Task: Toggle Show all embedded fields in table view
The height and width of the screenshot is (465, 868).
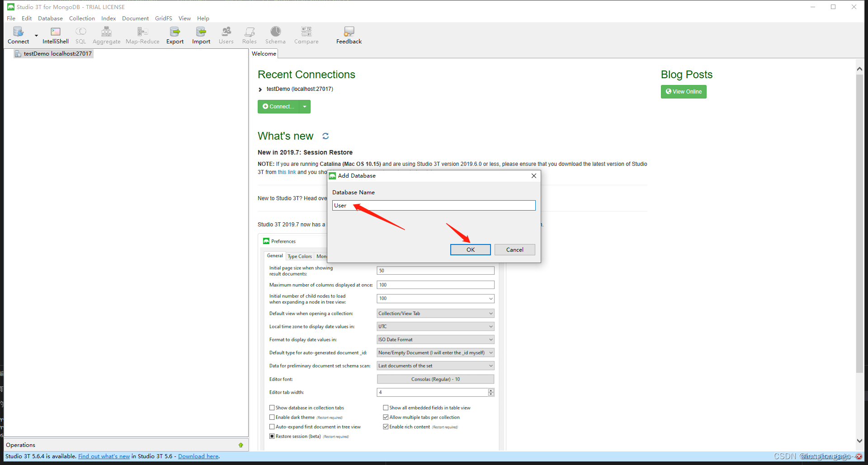Action: 386,408
